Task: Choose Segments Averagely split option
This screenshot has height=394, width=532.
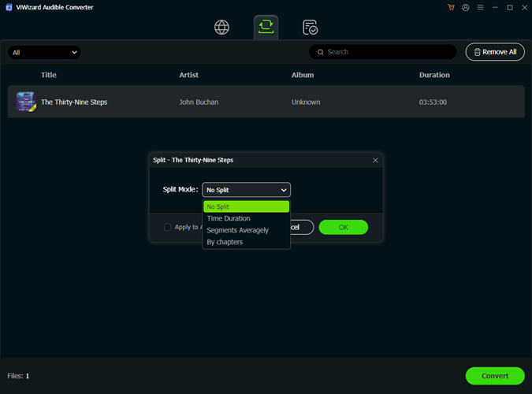Action: point(247,230)
